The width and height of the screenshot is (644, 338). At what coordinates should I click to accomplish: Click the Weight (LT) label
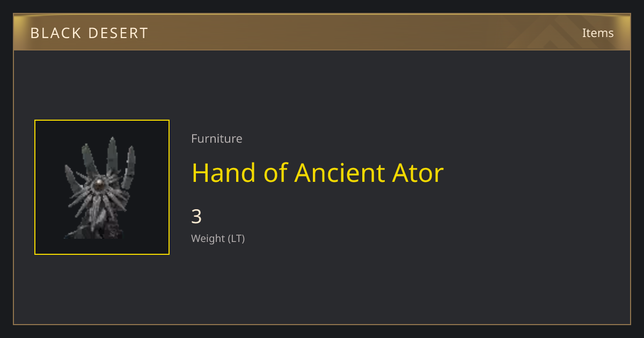pyautogui.click(x=218, y=239)
